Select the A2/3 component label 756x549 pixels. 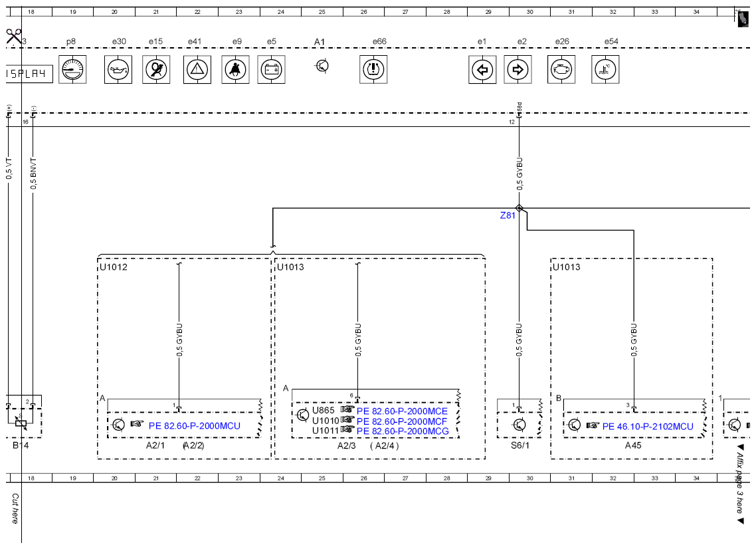[346, 445]
